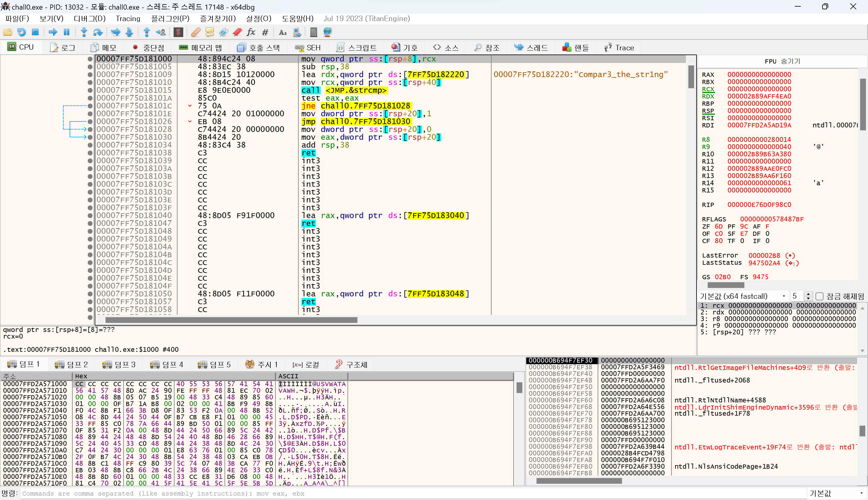Click the restart debugging icon
The height and width of the screenshot is (500, 868).
tap(21, 32)
